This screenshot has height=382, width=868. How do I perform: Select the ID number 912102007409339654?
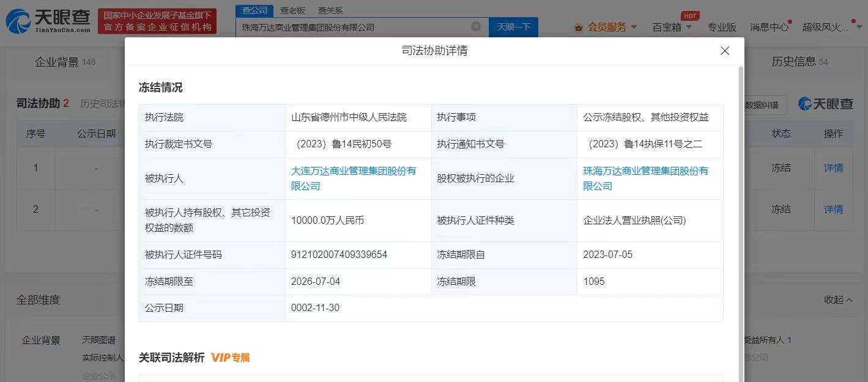click(x=339, y=254)
